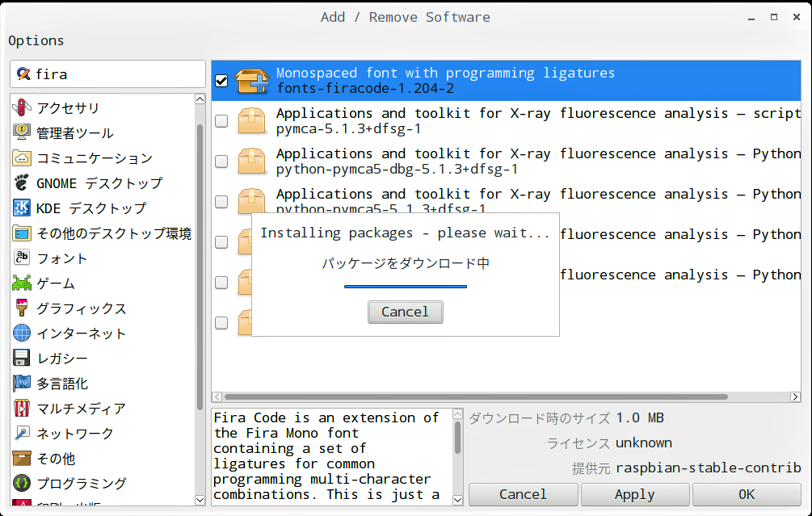Click the Apply button
This screenshot has height=516, width=812.
click(635, 494)
